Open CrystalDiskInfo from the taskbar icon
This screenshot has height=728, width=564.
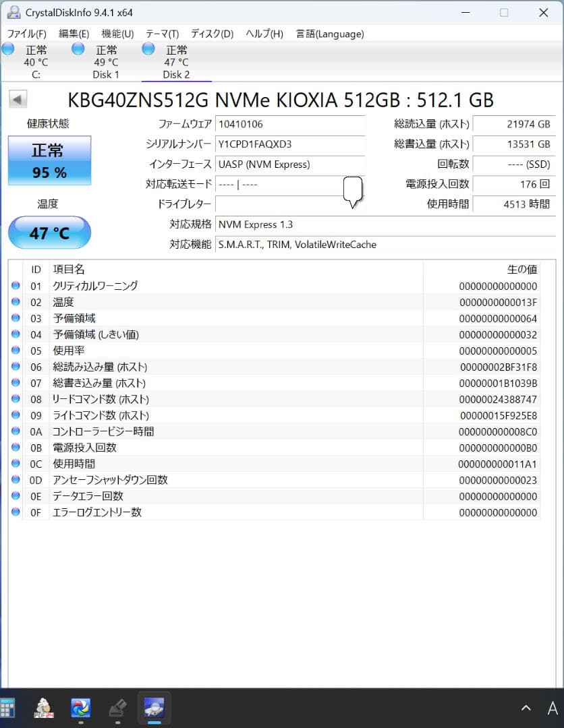(154, 707)
